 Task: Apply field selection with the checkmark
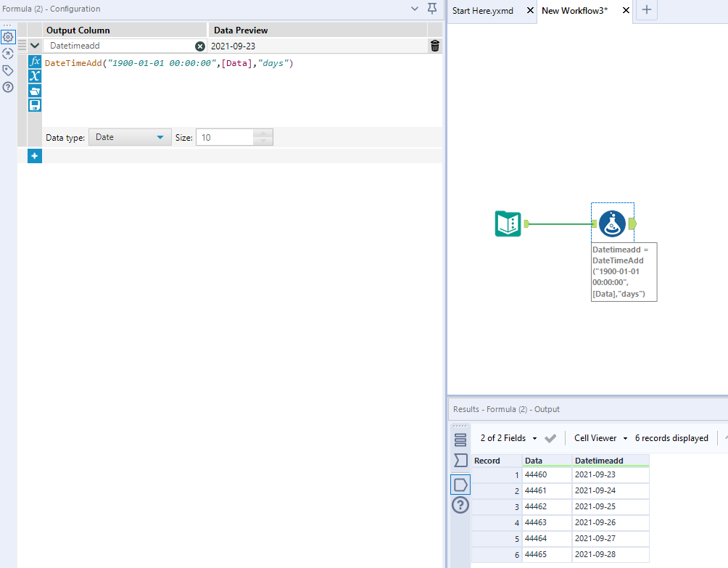pyautogui.click(x=550, y=438)
